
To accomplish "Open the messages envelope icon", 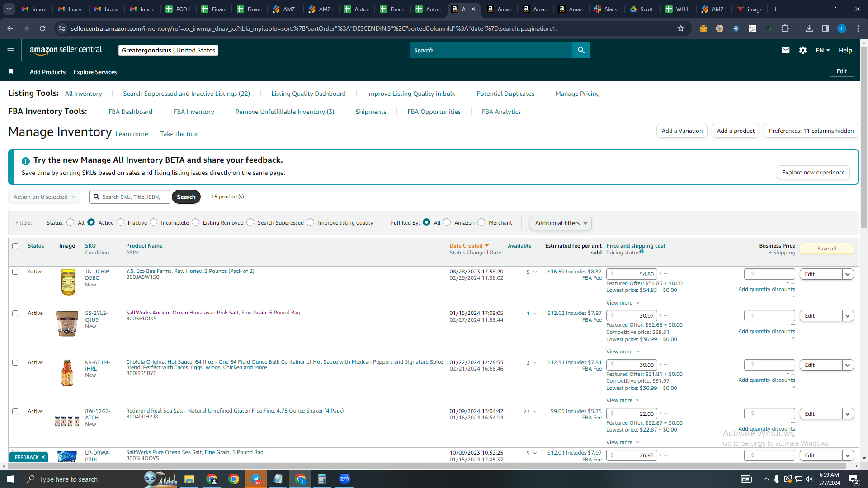I will 786,50.
